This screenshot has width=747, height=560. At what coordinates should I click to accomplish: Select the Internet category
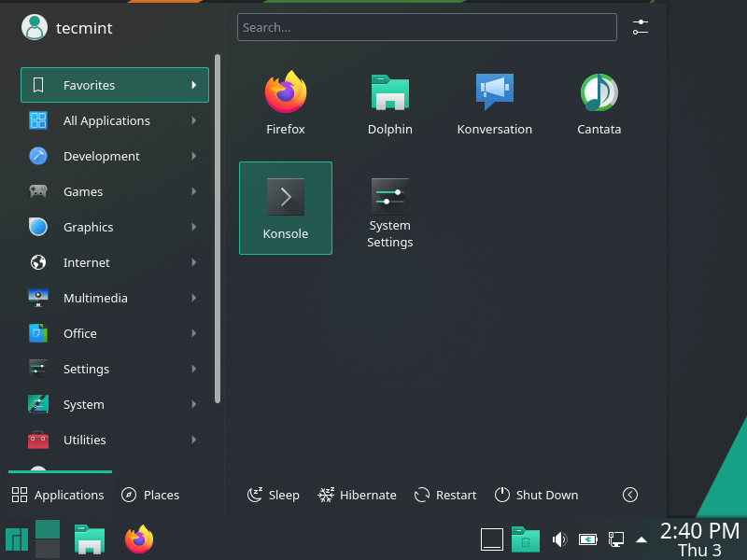click(x=114, y=262)
